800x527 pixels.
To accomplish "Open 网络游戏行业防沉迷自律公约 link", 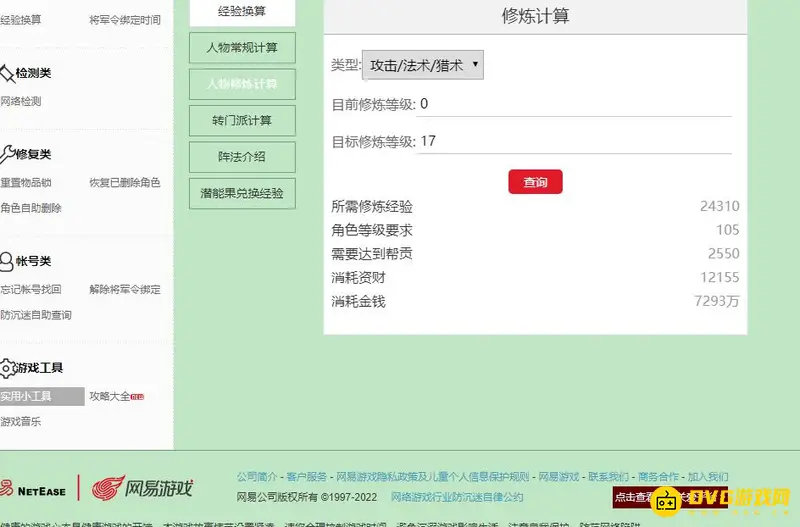I will coord(457,497).
